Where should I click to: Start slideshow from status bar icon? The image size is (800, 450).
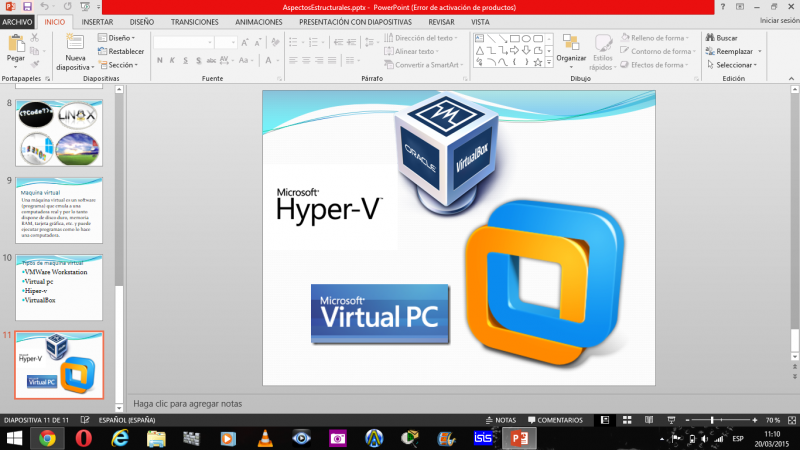(x=671, y=420)
